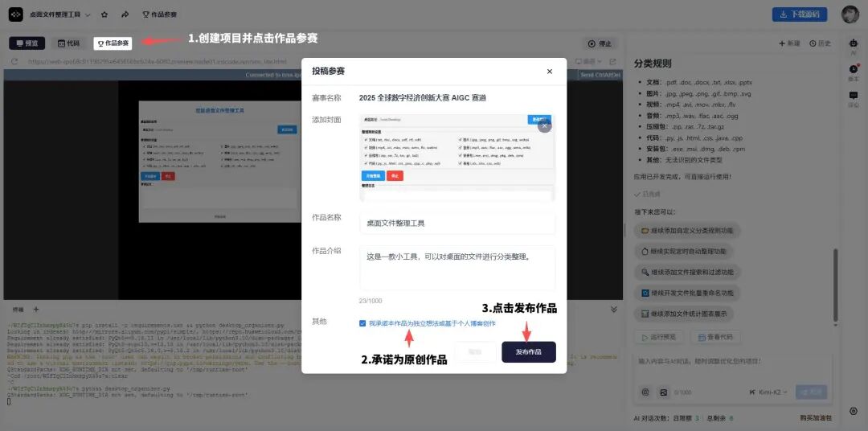868x431 pixels.
Task: Open 作品参赛 in the top header bar
Action: point(159,14)
